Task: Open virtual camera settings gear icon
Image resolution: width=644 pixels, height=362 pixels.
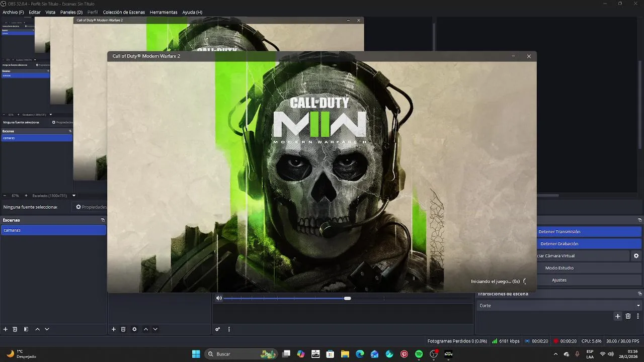Action: (636, 256)
